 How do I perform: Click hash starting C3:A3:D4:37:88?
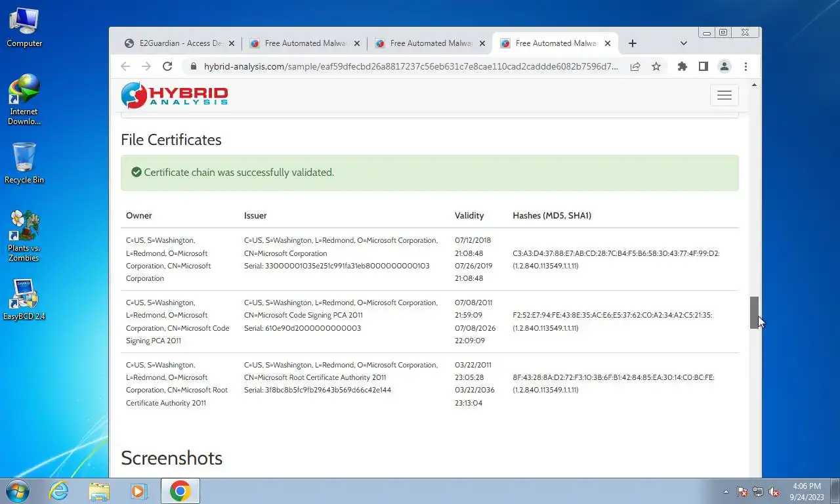point(616,253)
